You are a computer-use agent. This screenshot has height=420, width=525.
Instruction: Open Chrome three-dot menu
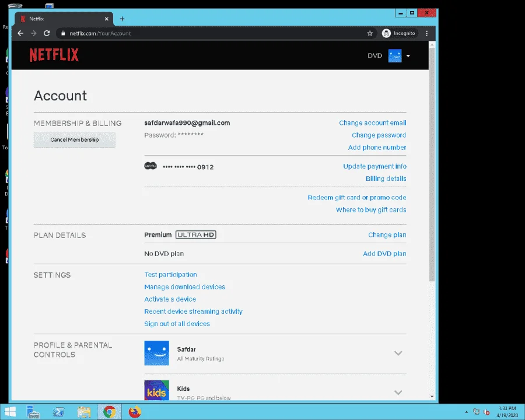[426, 33]
